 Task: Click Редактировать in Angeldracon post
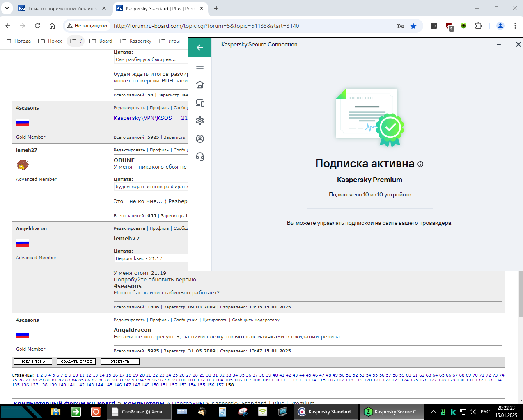(x=129, y=228)
